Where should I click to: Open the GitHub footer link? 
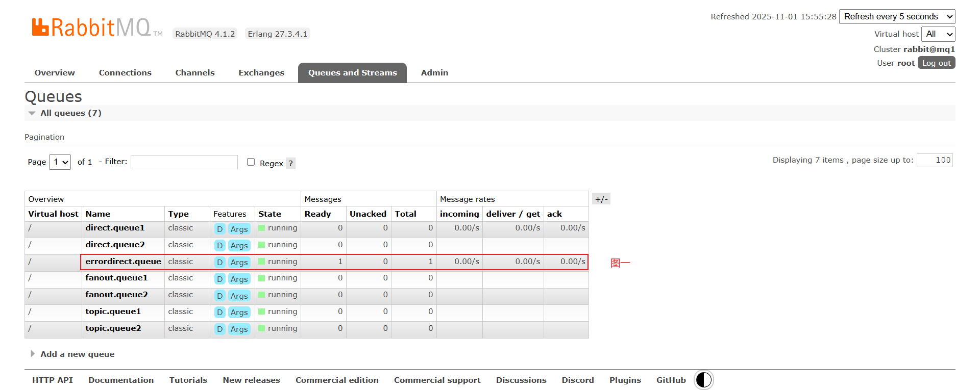671,380
